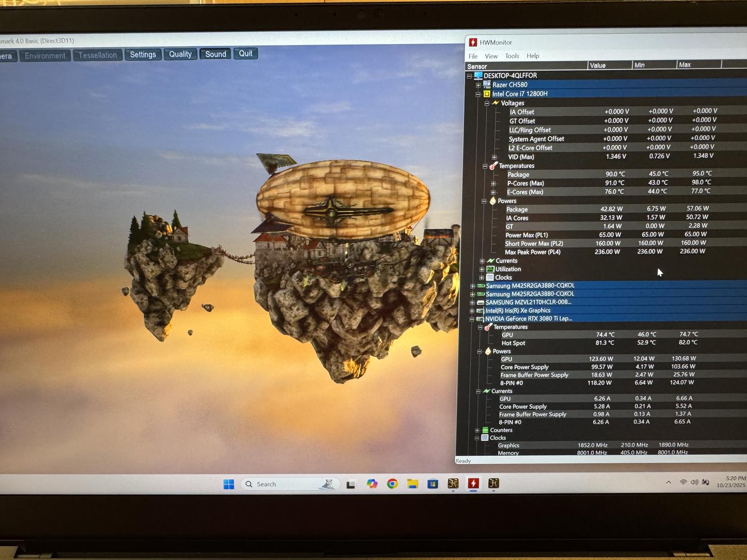Collapse the NVIDIA GeForce RTX 3080 Ti node

[x=472, y=319]
